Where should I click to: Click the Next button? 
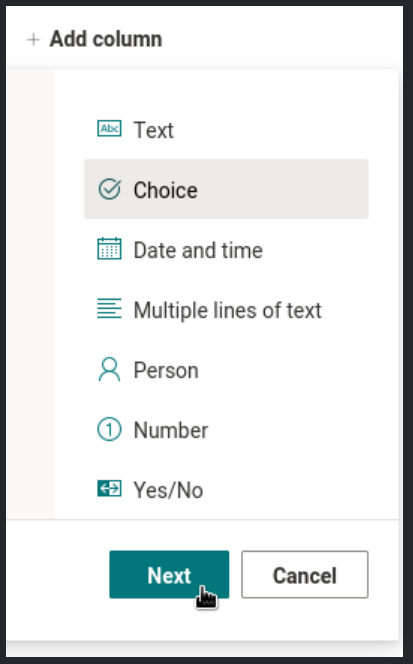(169, 575)
